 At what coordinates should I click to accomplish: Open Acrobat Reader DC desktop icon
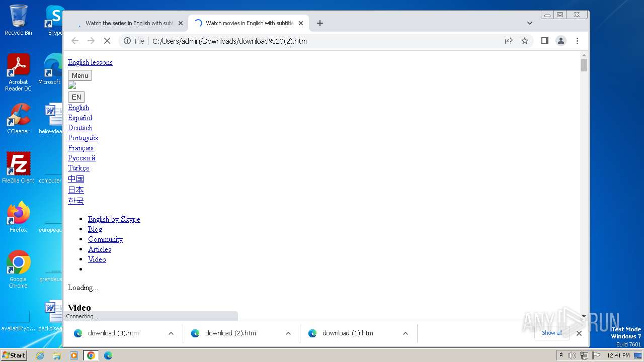pos(18,72)
